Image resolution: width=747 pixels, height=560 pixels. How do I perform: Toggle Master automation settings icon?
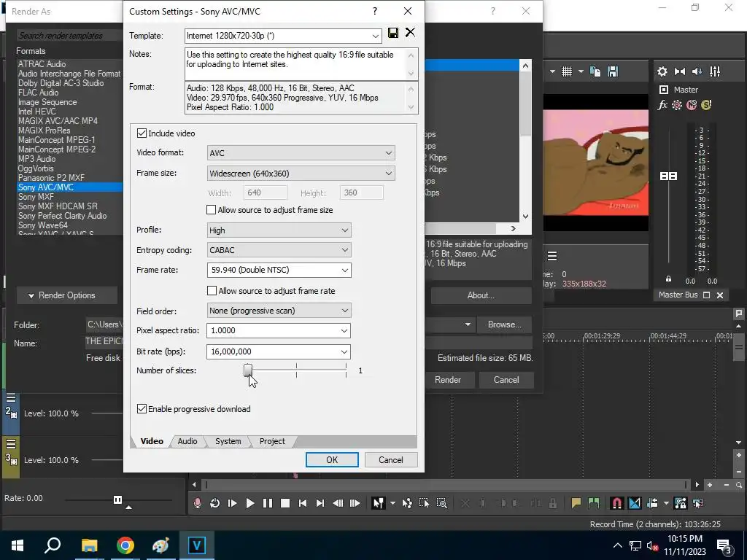coord(677,105)
